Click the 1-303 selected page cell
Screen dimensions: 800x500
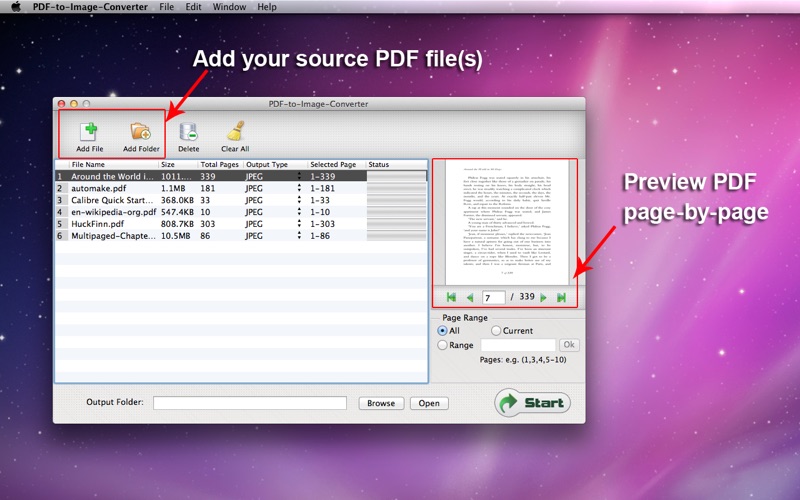coord(322,224)
